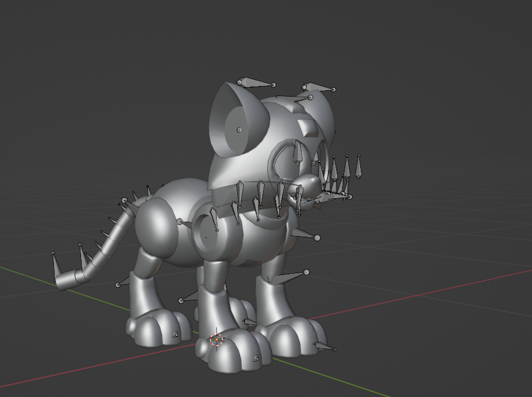Screen dimensions: 532x397
Task: Select the bone at the tail end
Action: pyautogui.click(x=55, y=263)
